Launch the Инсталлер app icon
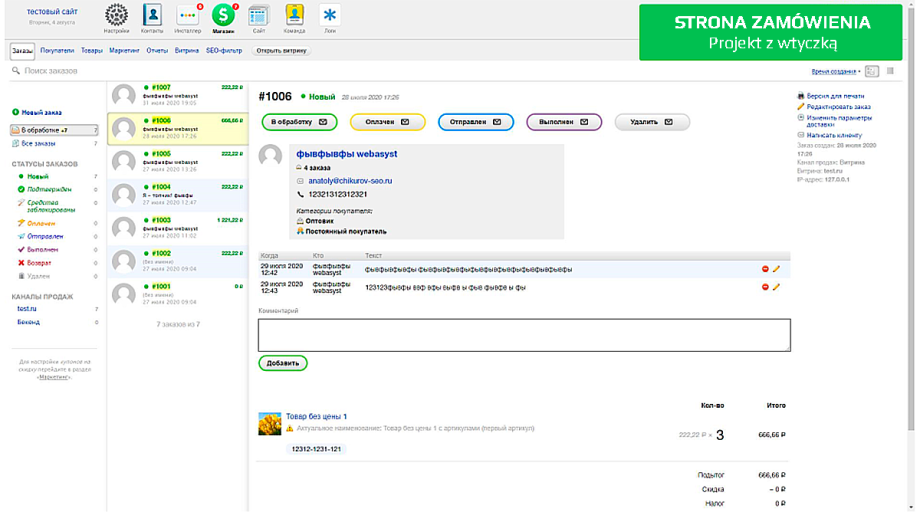The height and width of the screenshot is (512, 920). [x=187, y=15]
